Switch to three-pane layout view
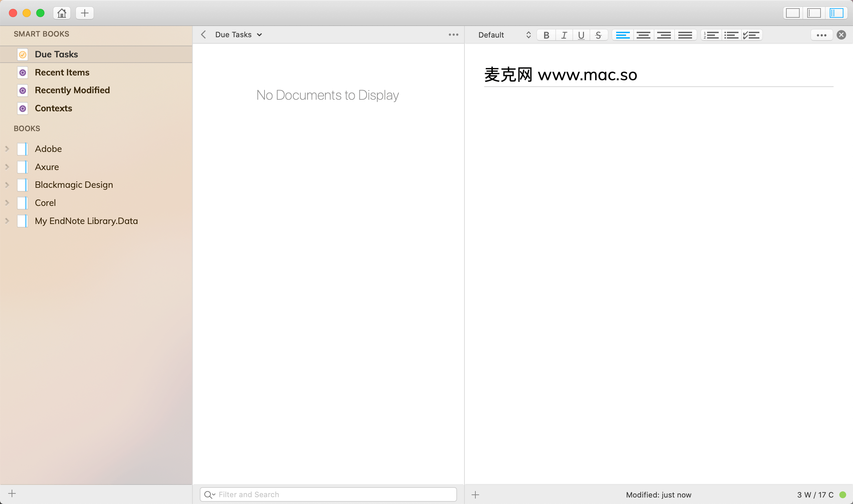Image resolution: width=853 pixels, height=504 pixels. click(836, 13)
